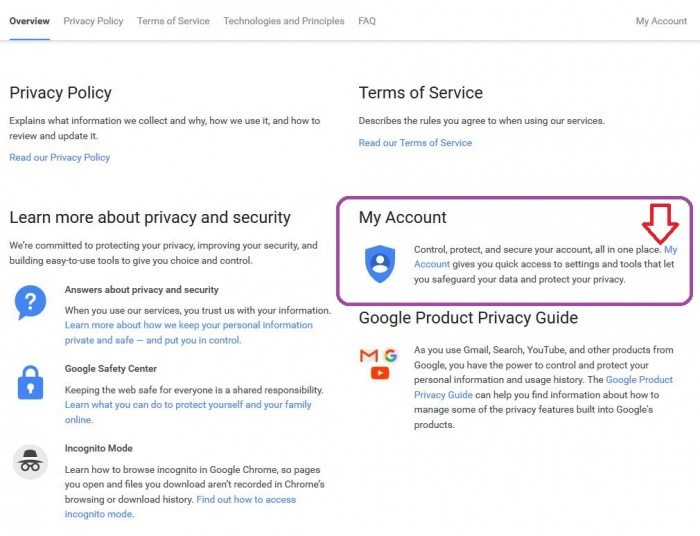
Task: Go to Technologies and Principles tab
Action: pyautogui.click(x=284, y=21)
